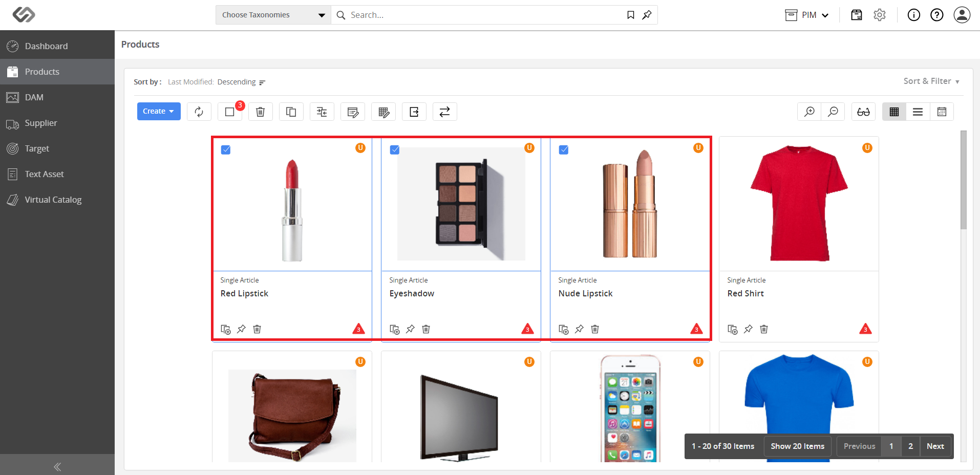Switch to list view layout icon

coord(918,112)
